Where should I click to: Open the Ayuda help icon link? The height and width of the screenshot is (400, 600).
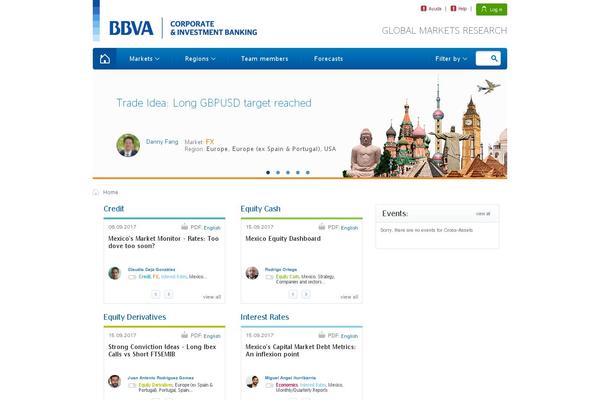point(431,8)
